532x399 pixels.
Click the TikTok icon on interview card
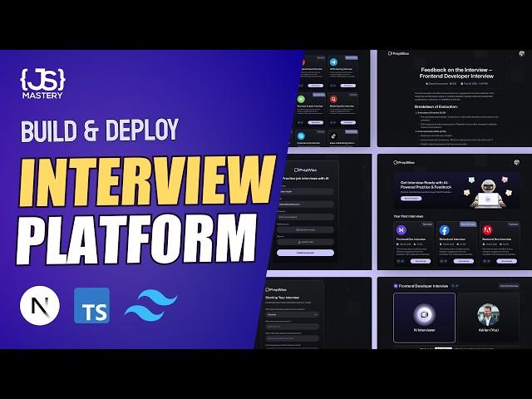(x=333, y=136)
